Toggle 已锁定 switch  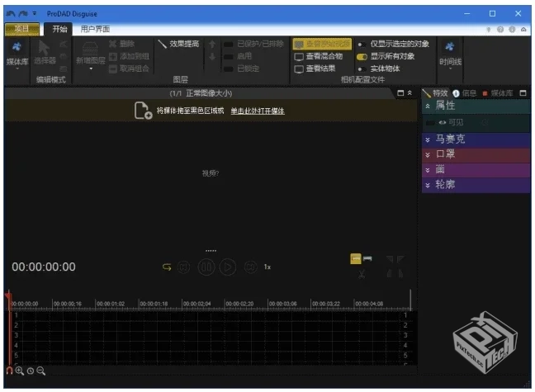(x=228, y=69)
